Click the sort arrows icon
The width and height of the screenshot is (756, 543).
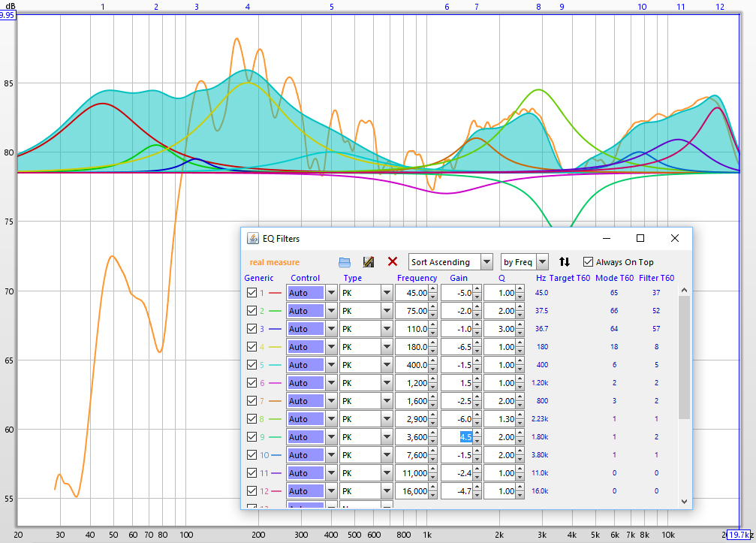(565, 261)
